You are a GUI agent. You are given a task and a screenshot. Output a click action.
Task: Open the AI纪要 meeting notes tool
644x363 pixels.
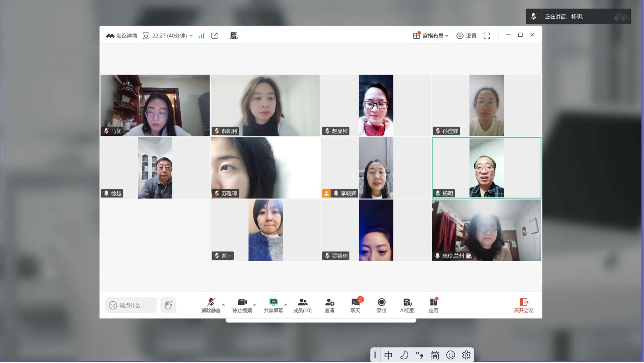coord(407,305)
